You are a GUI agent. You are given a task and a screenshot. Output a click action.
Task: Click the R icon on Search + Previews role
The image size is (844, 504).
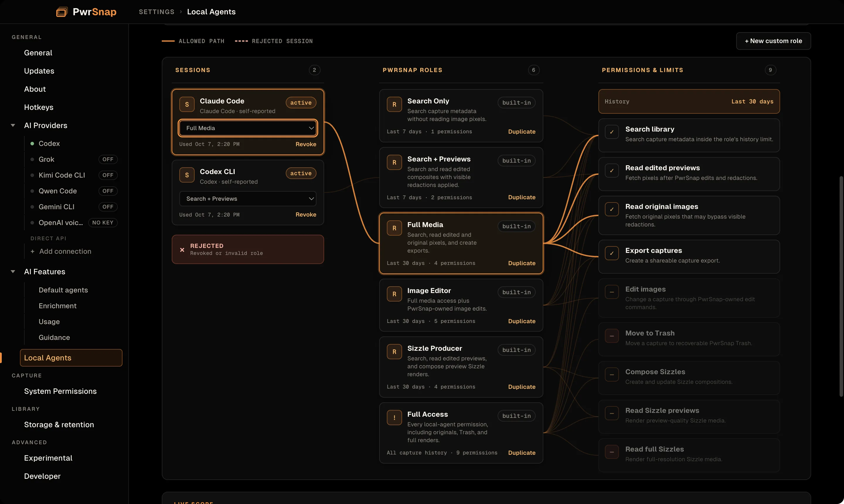(394, 163)
